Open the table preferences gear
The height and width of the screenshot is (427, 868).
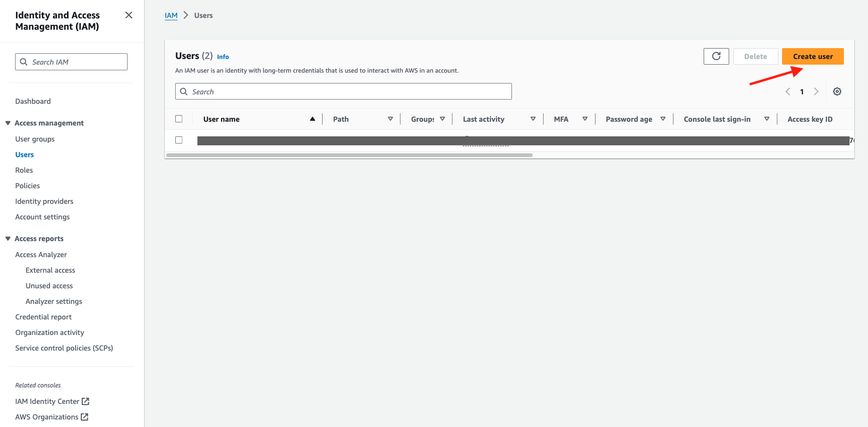[837, 91]
